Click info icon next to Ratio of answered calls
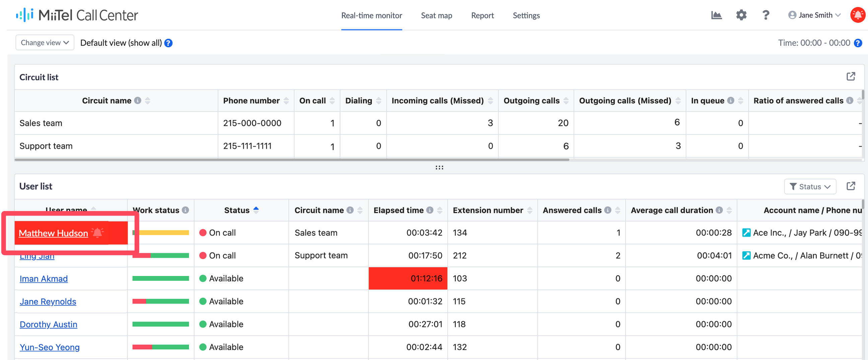The image size is (868, 360). click(x=850, y=100)
